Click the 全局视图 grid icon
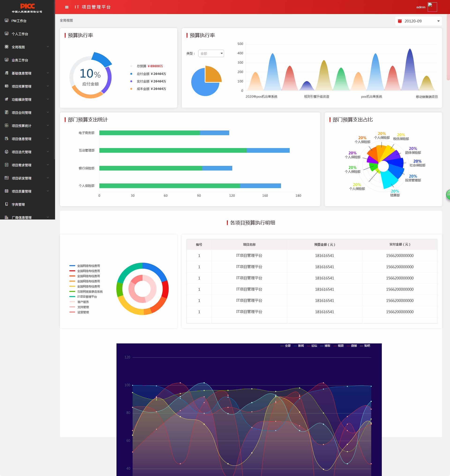450x476 pixels. tap(7, 47)
